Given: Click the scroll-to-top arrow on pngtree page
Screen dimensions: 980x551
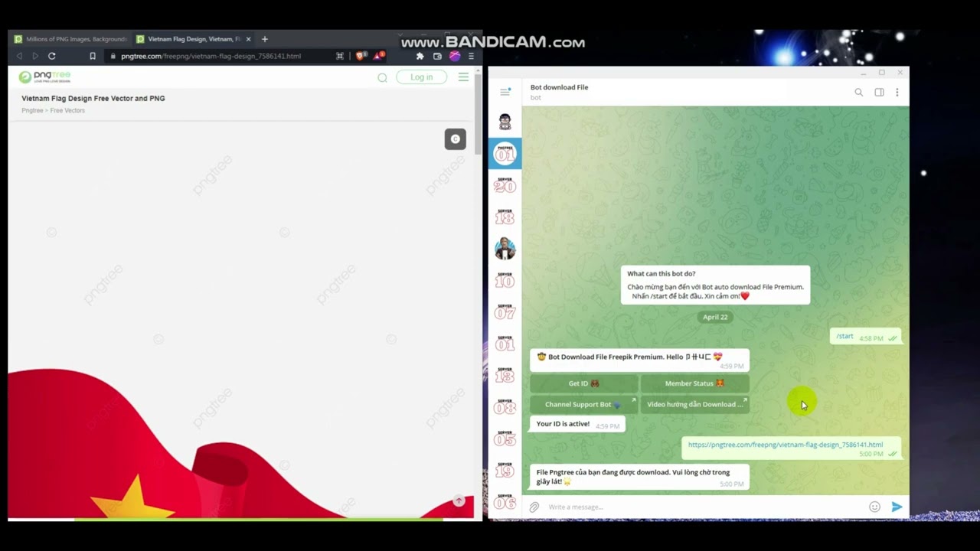Looking at the screenshot, I should 459,500.
